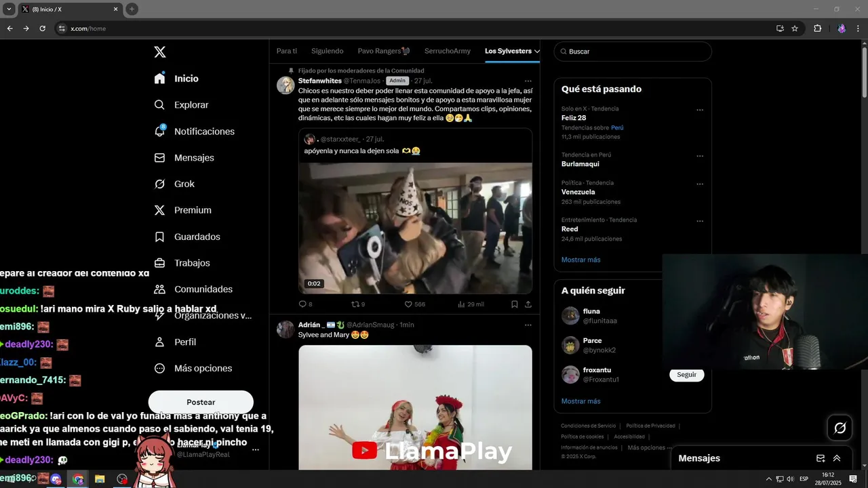
Task: Open File Explorer from the taskbar
Action: pos(100,479)
